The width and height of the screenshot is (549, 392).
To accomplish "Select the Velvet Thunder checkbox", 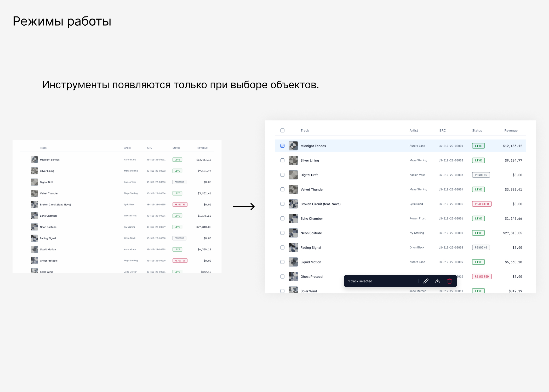I will coord(282,189).
